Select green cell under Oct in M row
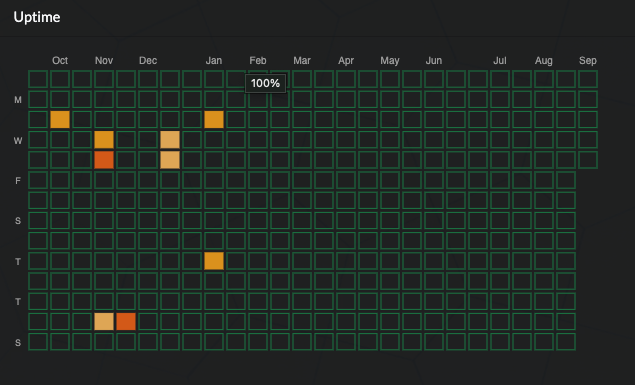The width and height of the screenshot is (635, 385). click(60, 99)
